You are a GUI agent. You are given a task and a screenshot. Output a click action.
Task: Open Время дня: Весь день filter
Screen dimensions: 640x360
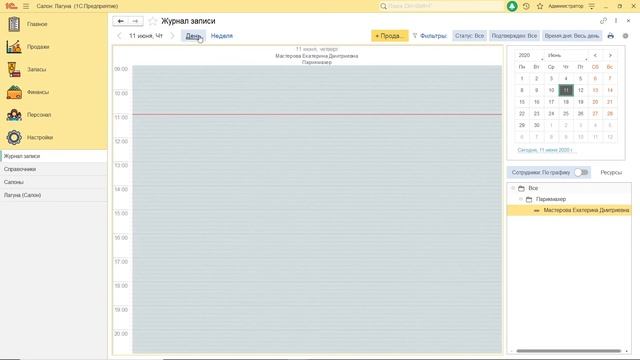click(x=572, y=36)
